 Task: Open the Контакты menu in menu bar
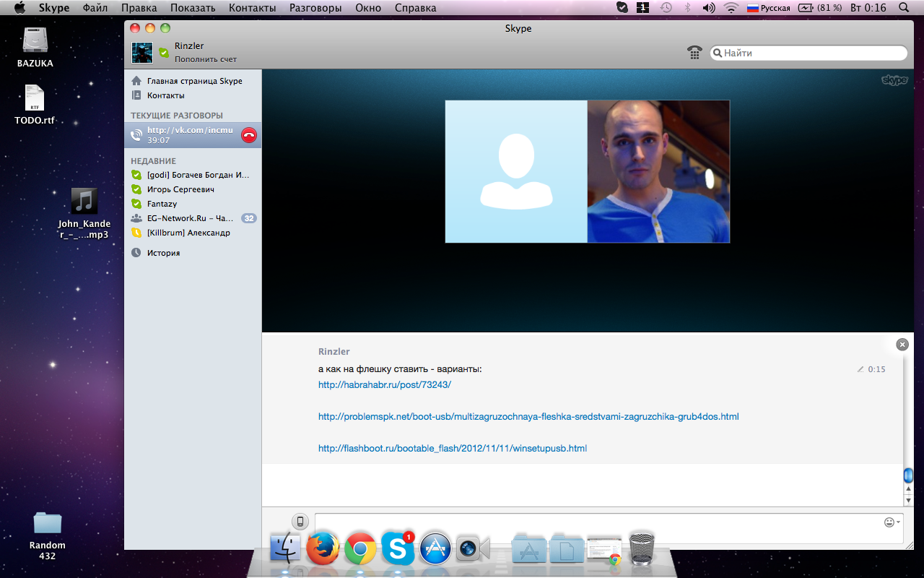(x=252, y=8)
